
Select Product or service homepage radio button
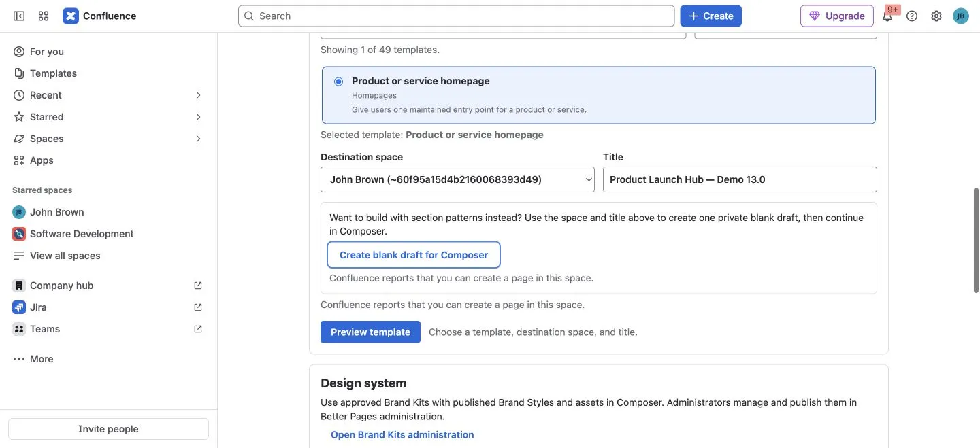[x=339, y=82]
